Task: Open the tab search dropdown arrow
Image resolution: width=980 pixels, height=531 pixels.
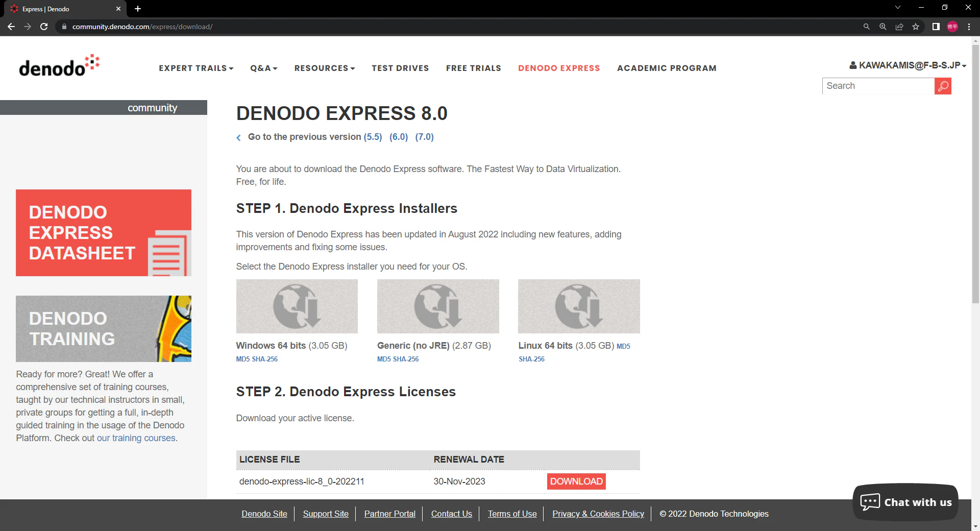Action: (898, 8)
